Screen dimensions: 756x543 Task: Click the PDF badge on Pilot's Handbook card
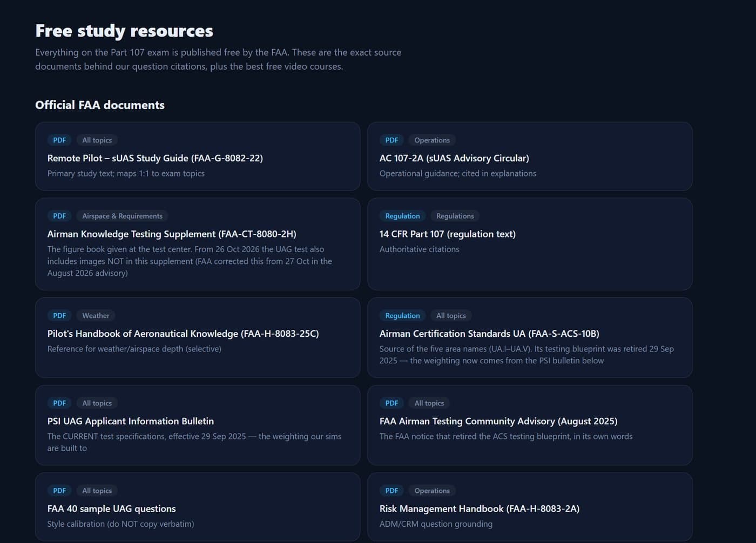pyautogui.click(x=59, y=316)
